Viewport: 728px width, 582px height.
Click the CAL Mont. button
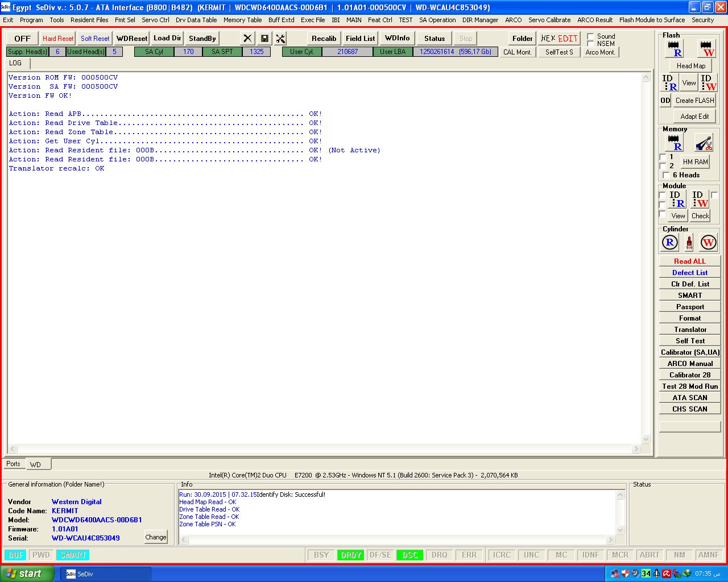(x=517, y=52)
